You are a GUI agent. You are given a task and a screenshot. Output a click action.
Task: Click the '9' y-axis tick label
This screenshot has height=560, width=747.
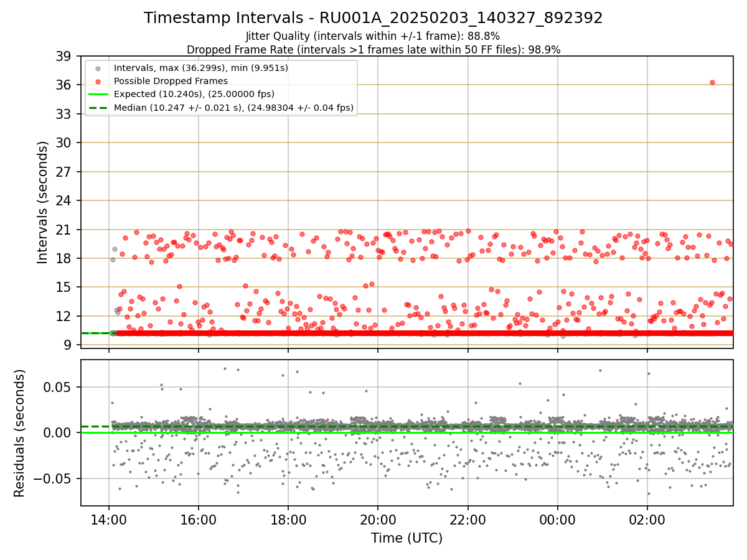pos(68,345)
